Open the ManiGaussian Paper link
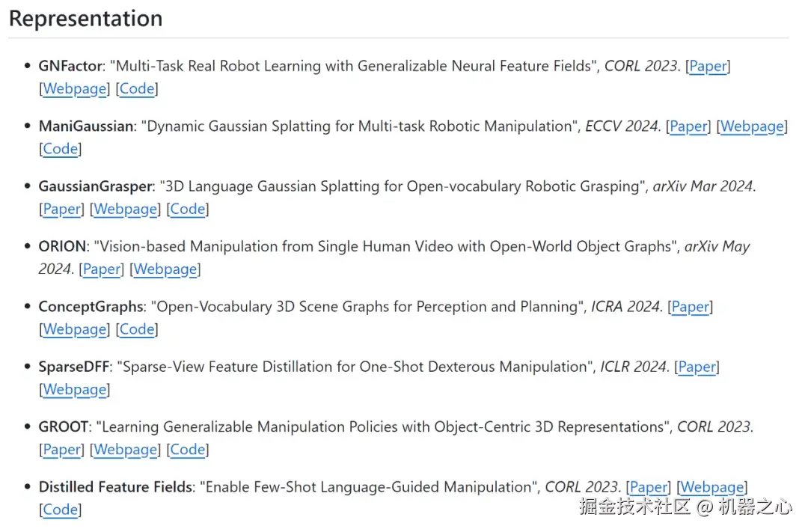808x532 pixels. pyautogui.click(x=688, y=126)
